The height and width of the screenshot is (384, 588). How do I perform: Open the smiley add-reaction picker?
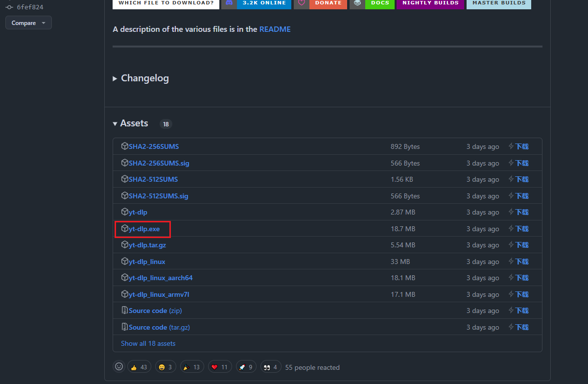[x=119, y=366]
